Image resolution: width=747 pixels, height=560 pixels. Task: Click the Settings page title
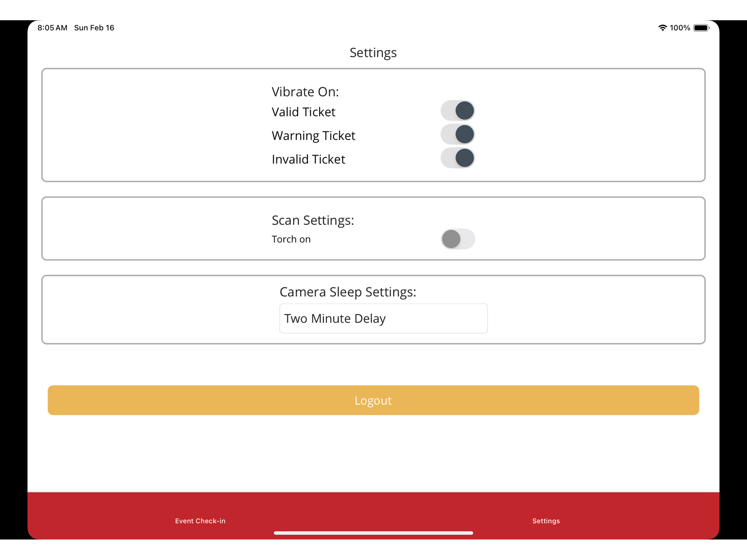373,53
